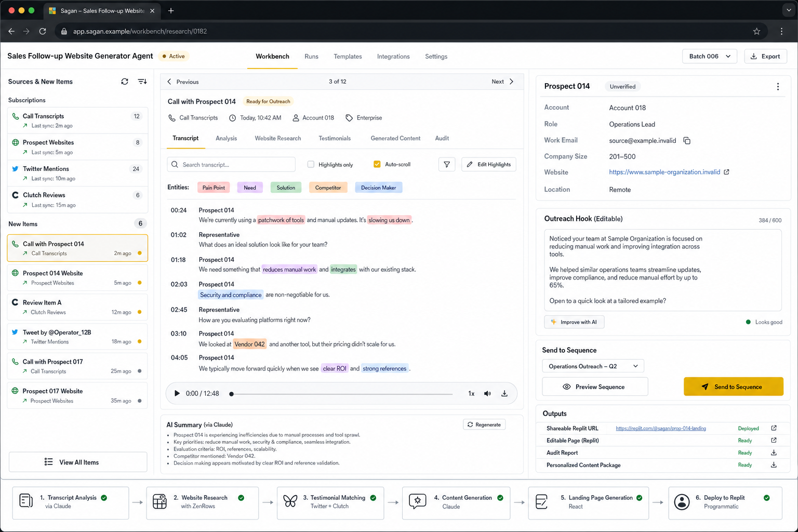Select the Website Research pipeline step
This screenshot has height=532, width=798.
(203, 502)
